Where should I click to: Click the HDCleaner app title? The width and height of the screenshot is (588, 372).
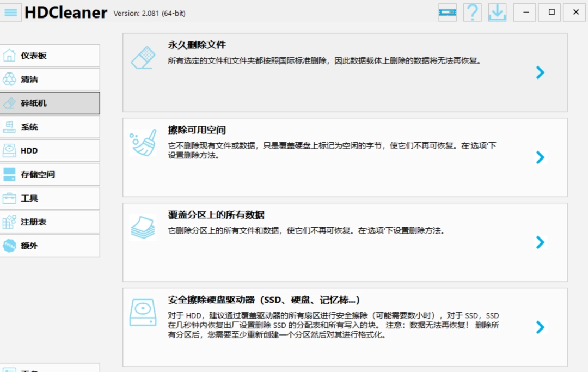pyautogui.click(x=66, y=13)
